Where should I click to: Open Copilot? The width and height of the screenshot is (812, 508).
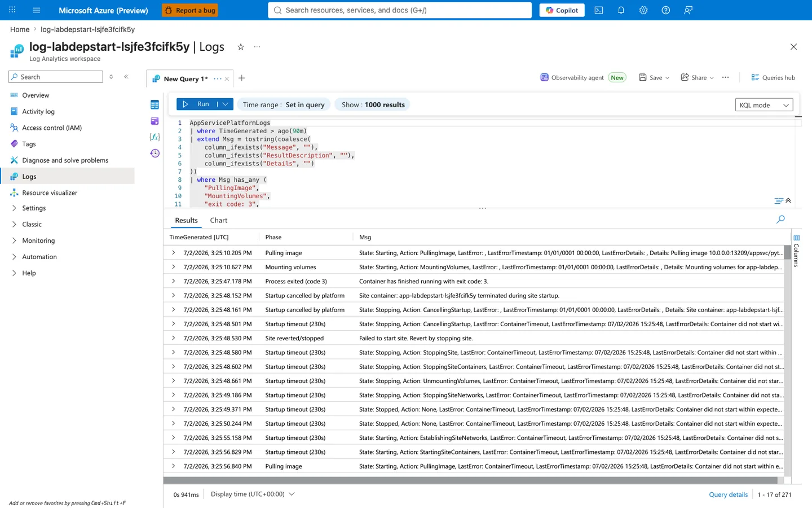[562, 10]
